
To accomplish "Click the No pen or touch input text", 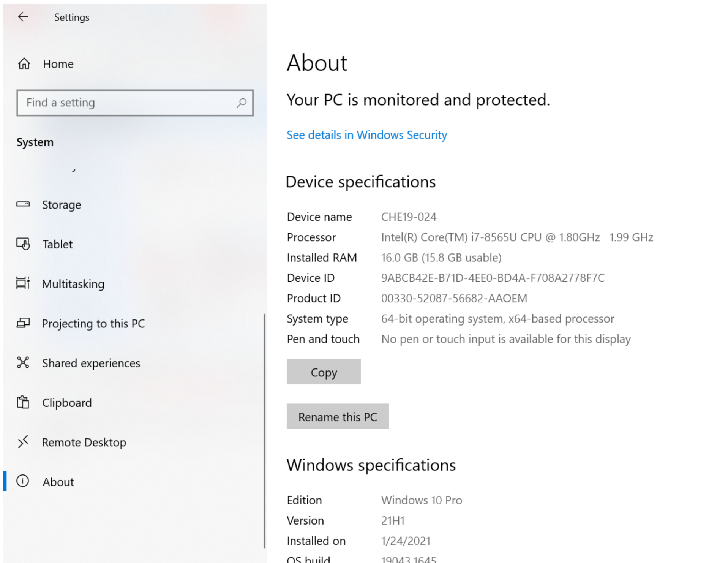I will [506, 339].
